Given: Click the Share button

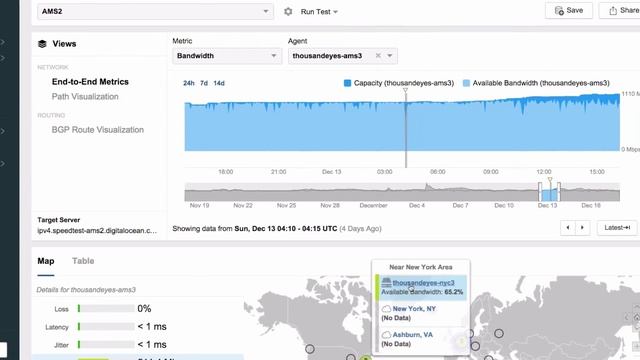Looking at the screenshot, I should click(620, 11).
